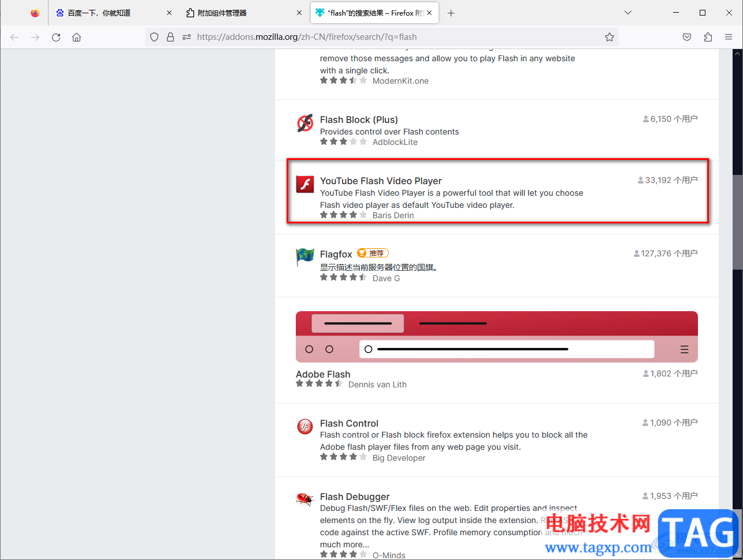Reload the current page
The height and width of the screenshot is (560, 743).
[x=56, y=37]
